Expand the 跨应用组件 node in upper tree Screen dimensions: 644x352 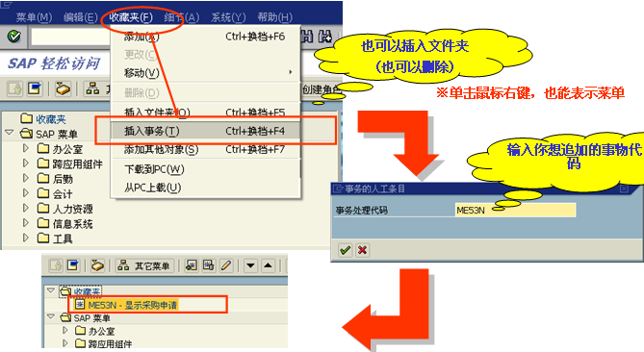tap(26, 163)
